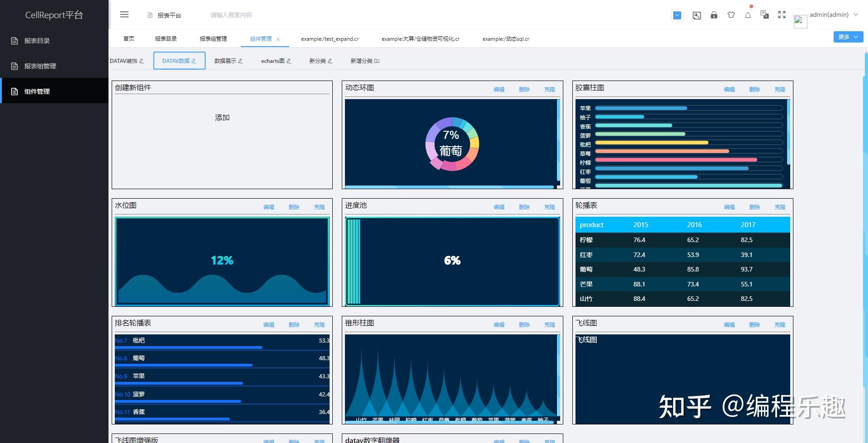The image size is (868, 443).
Task: Open the 更多 dropdown button
Action: coord(848,37)
